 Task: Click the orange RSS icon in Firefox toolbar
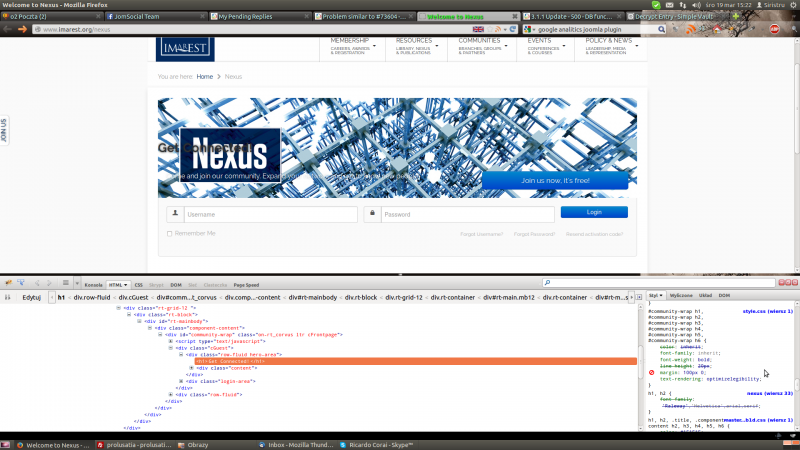(x=690, y=29)
